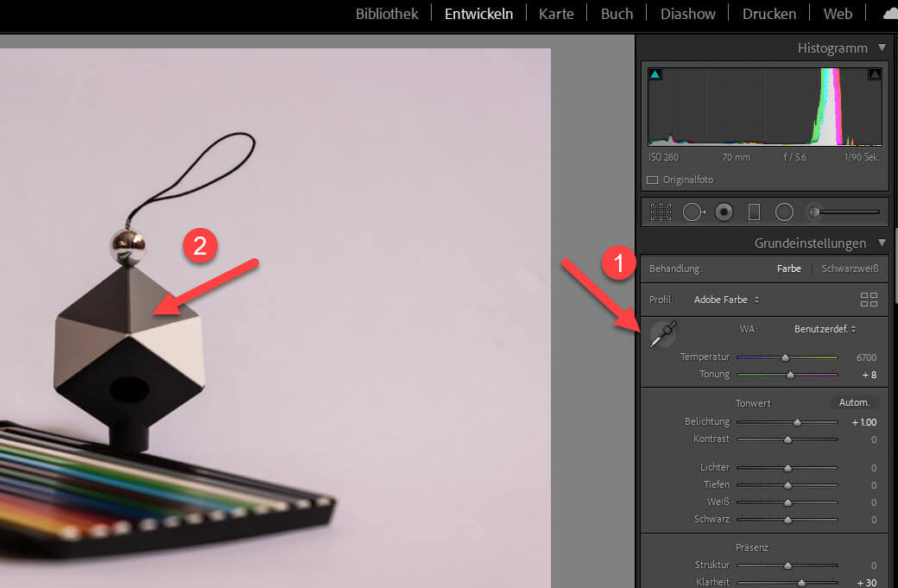Select the adjustment brush tool
Screen dimensions: 898x588
point(813,212)
